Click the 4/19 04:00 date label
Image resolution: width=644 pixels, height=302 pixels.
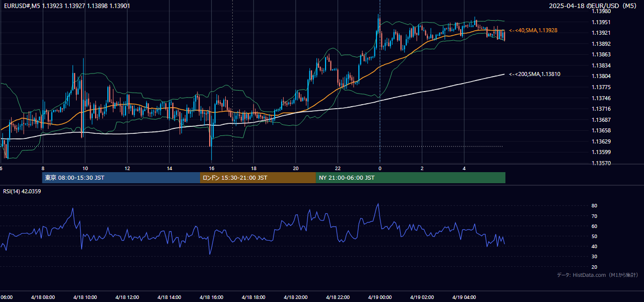[x=464, y=297]
